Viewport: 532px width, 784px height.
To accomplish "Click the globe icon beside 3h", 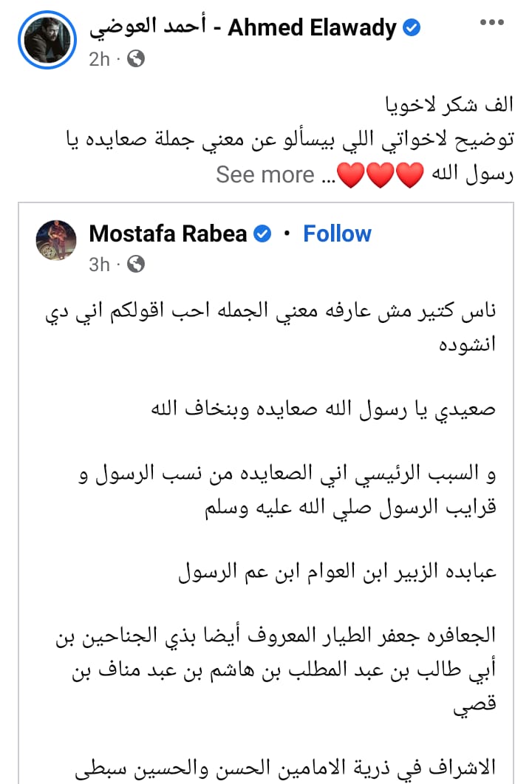I will click(x=135, y=264).
